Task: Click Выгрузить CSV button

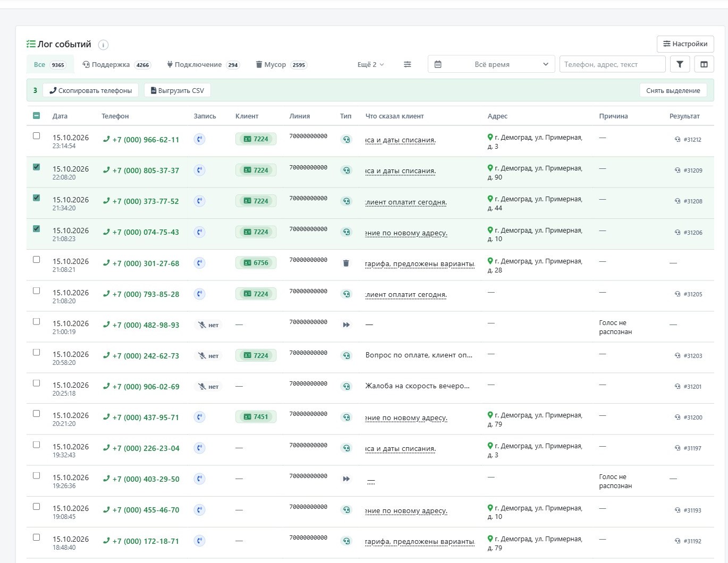Action: [177, 90]
